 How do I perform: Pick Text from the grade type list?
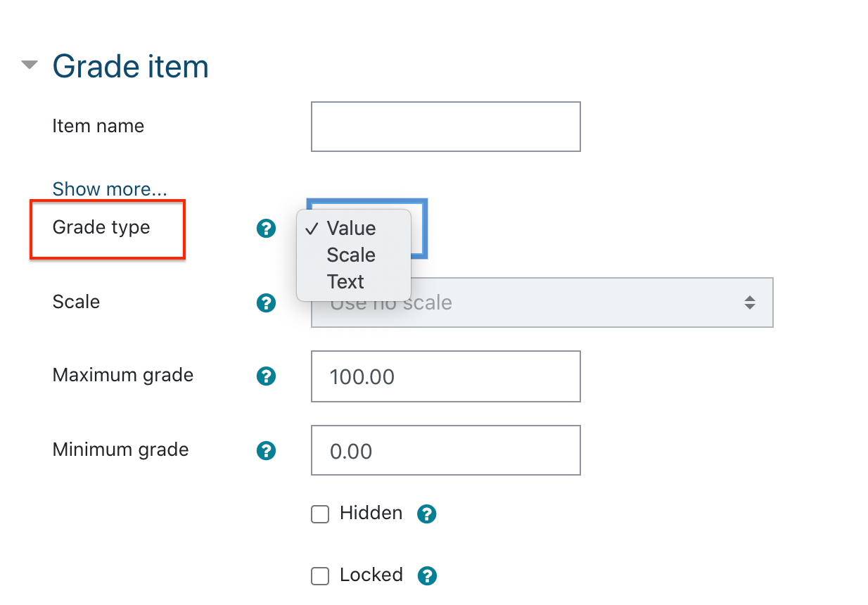pos(345,281)
